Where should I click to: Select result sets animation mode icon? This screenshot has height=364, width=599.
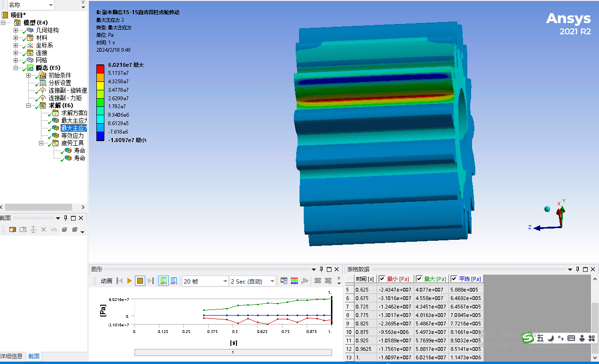tap(174, 281)
